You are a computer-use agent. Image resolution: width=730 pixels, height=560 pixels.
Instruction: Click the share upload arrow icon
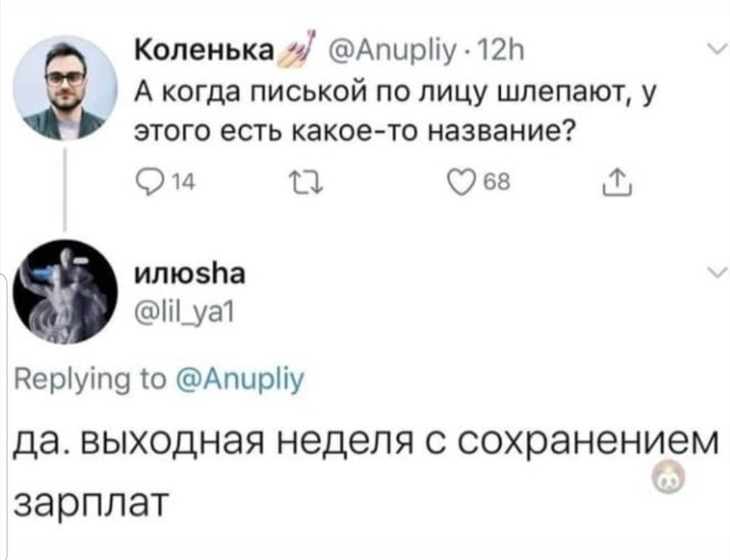pyautogui.click(x=620, y=180)
